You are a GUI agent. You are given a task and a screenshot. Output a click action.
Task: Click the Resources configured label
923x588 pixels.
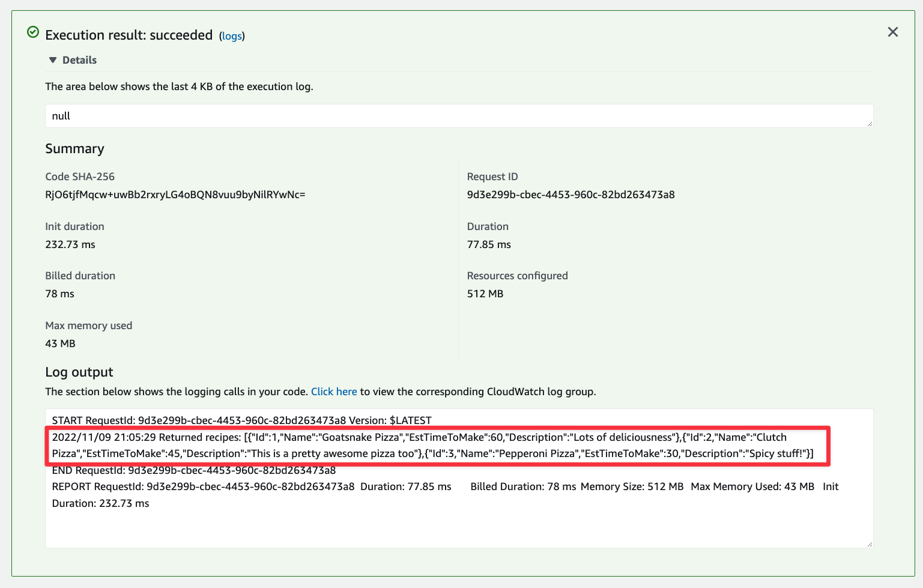pyautogui.click(x=518, y=276)
